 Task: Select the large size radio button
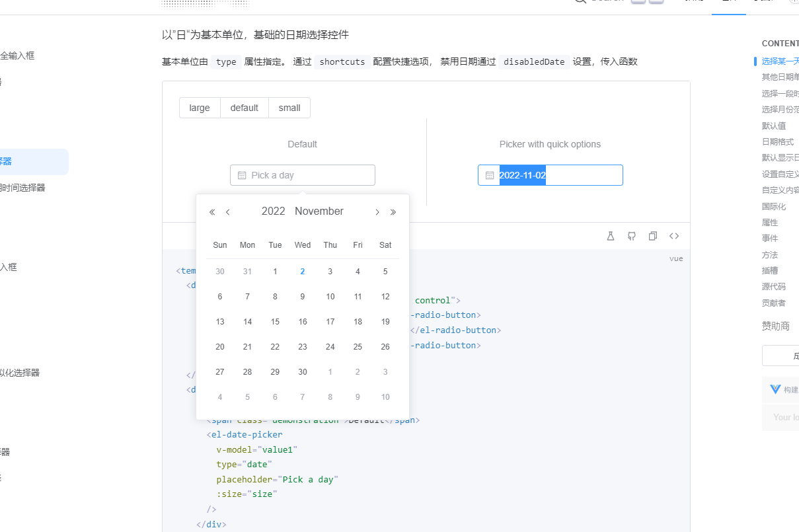click(x=200, y=107)
